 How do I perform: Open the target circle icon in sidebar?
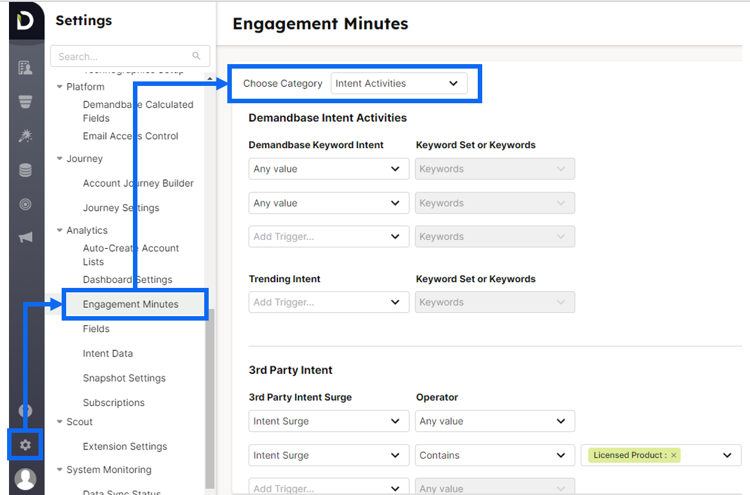25,204
